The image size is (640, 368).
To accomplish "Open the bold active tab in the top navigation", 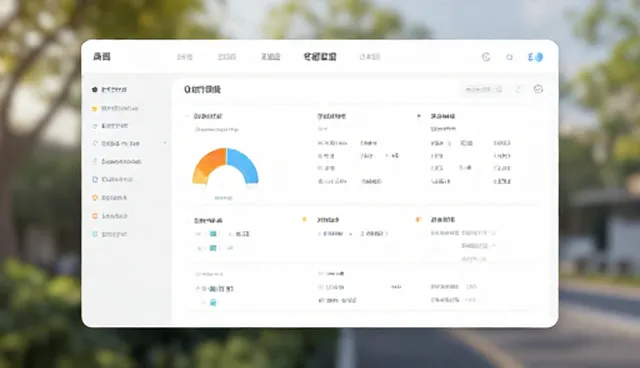I will click(x=320, y=57).
